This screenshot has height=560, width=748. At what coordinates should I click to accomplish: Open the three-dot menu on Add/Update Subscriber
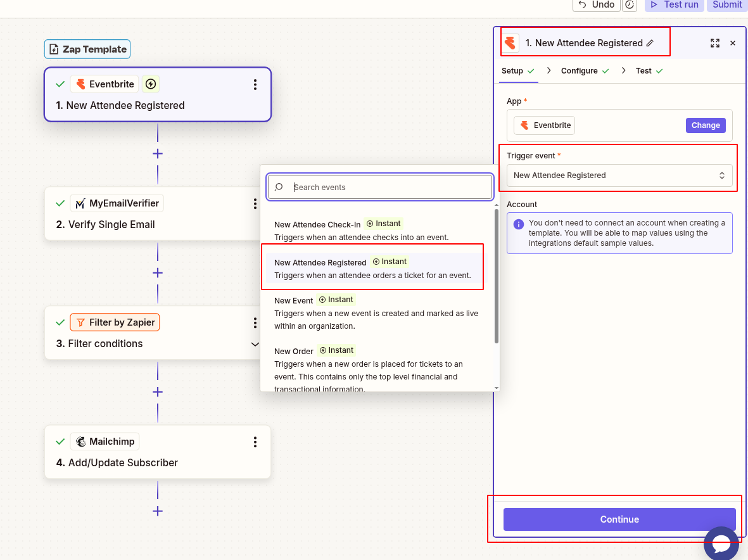(x=255, y=442)
